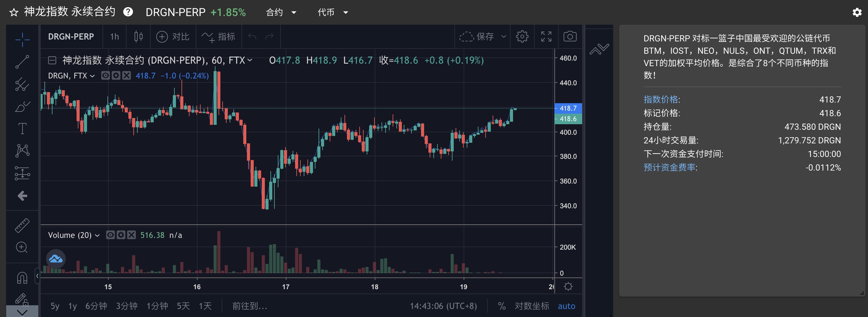
Task: Select the trend line drawing tool
Action: [22, 62]
